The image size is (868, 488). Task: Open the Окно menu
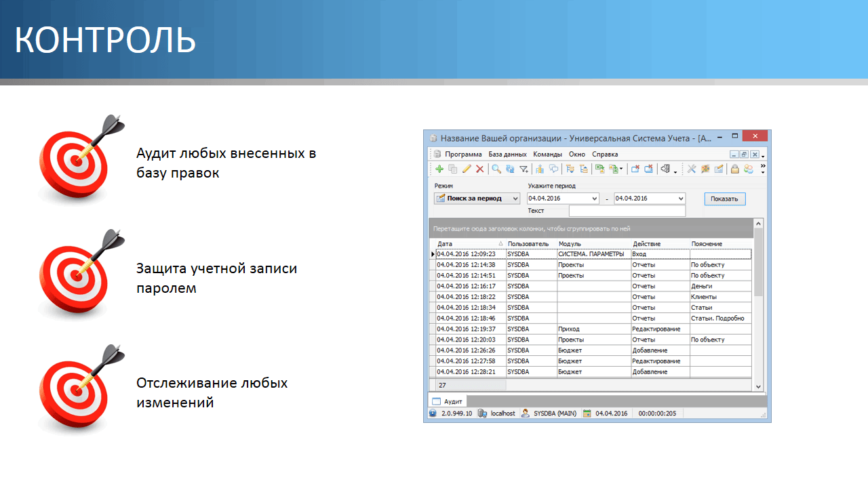[x=577, y=154]
